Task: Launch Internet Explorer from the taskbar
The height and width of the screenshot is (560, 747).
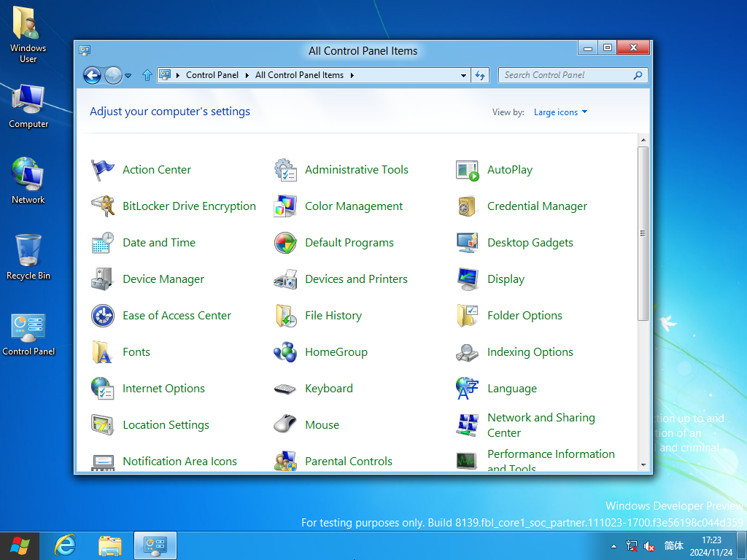Action: point(65,545)
